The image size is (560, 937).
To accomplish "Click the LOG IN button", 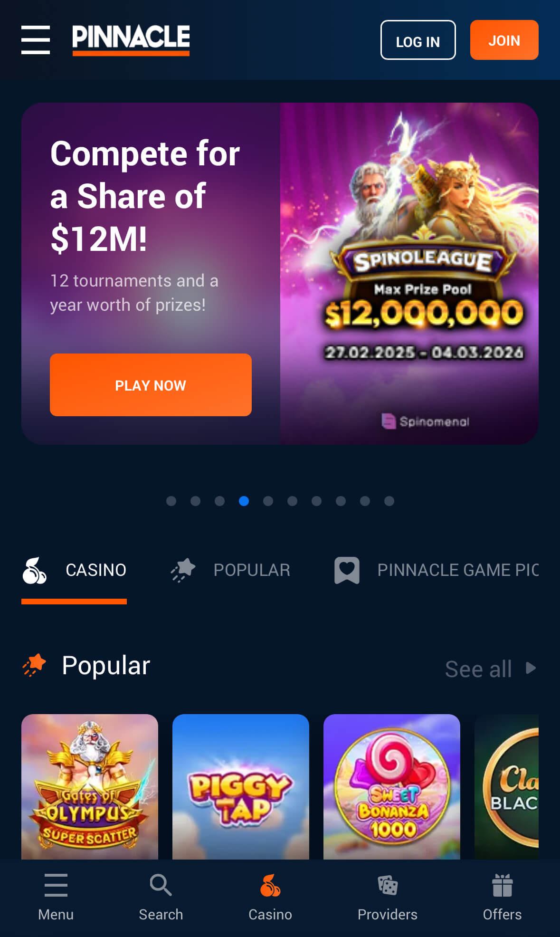I will (418, 40).
